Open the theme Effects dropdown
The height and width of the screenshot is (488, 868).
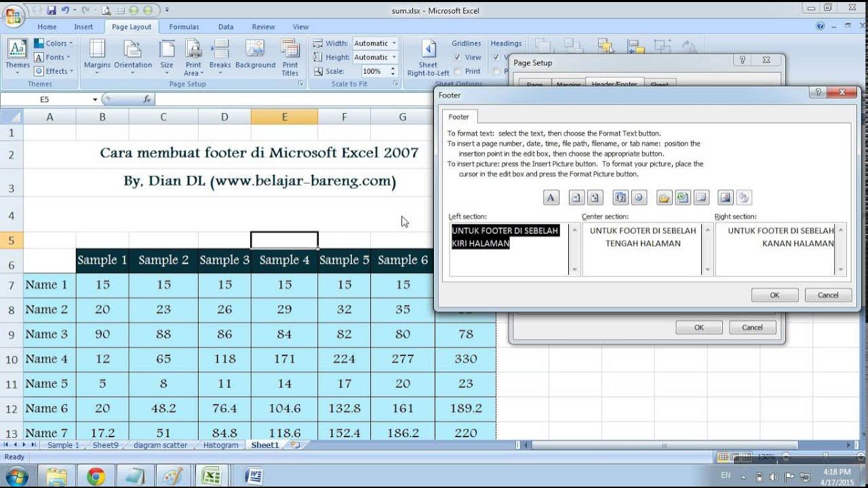click(52, 71)
